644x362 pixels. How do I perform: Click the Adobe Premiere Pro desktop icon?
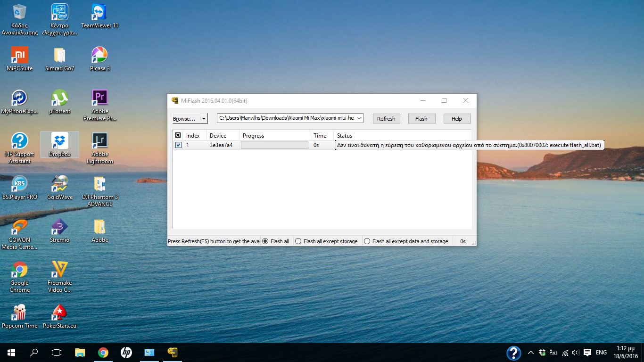(99, 99)
